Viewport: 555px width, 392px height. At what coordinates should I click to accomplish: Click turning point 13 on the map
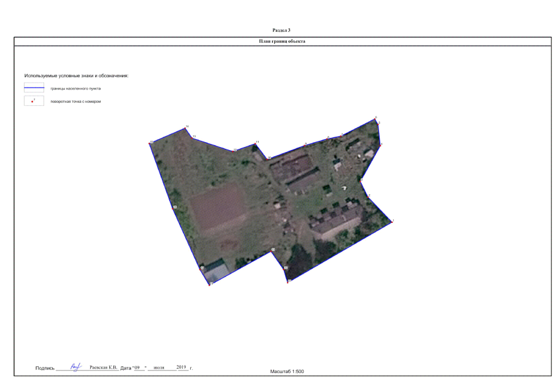pos(193,138)
